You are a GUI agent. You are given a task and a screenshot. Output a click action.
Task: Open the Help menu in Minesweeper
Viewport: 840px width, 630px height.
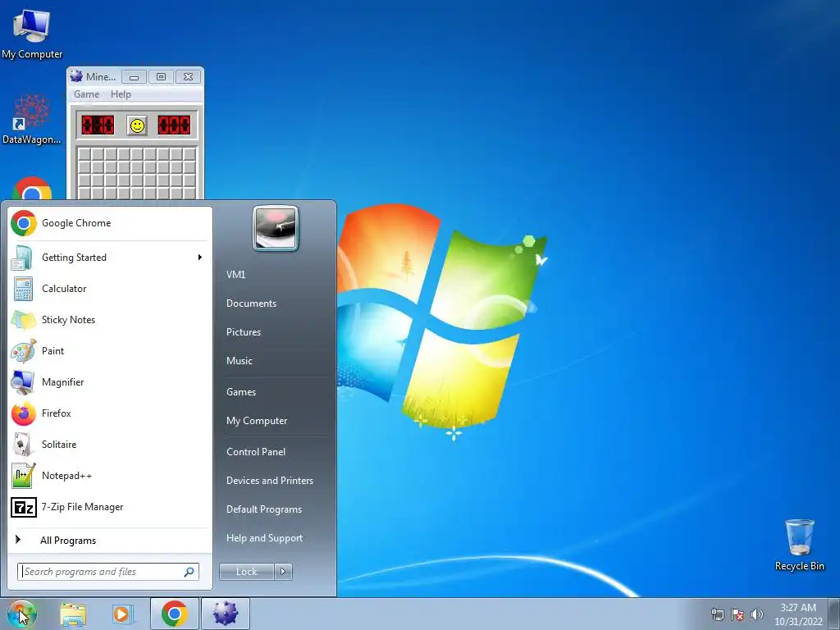pos(121,94)
